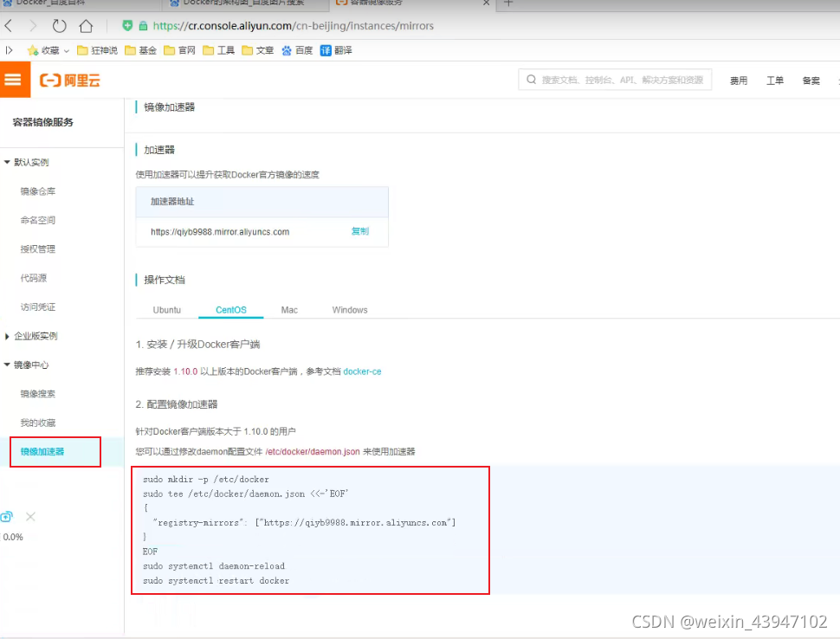
Task: Open 镜像搜索 in sidebar
Action: [x=37, y=394]
